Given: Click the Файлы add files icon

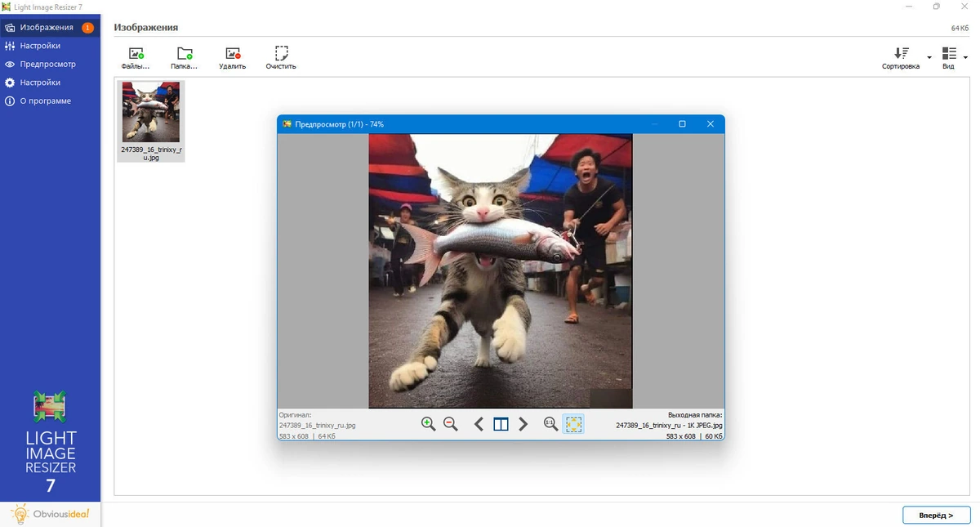Looking at the screenshot, I should [136, 54].
